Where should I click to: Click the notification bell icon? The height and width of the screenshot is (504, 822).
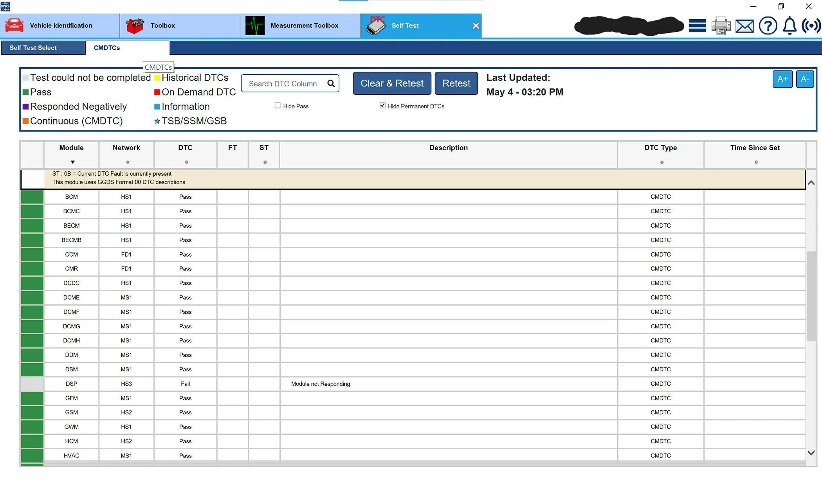tap(790, 26)
